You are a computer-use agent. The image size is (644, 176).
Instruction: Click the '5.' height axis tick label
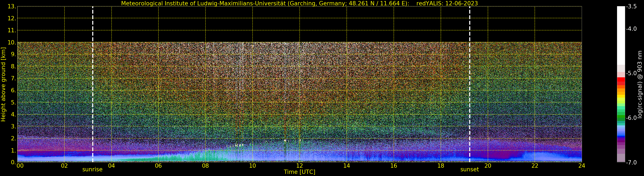tap(13, 102)
